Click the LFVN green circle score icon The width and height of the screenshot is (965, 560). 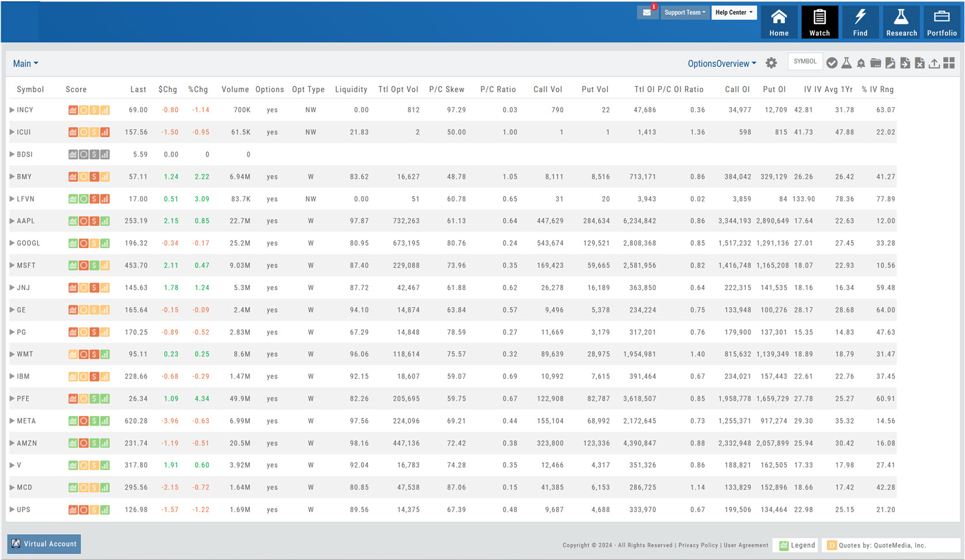83,199
